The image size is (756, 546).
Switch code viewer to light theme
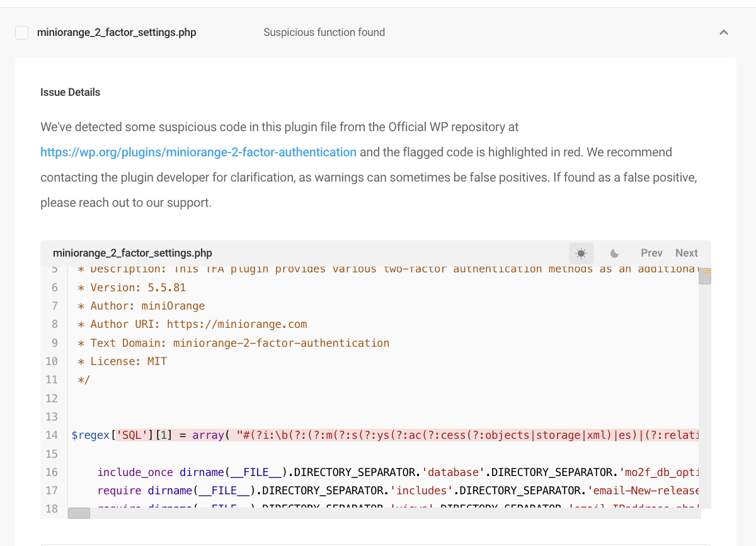[581, 253]
